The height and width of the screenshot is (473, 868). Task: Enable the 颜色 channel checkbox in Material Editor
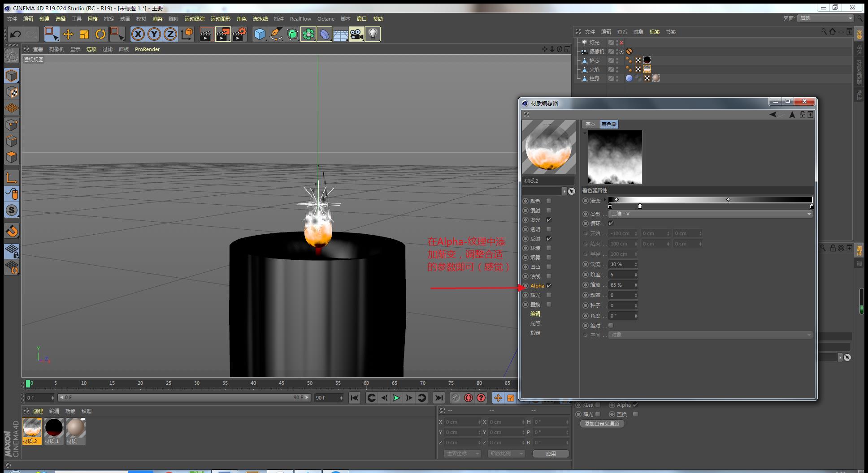(x=549, y=201)
